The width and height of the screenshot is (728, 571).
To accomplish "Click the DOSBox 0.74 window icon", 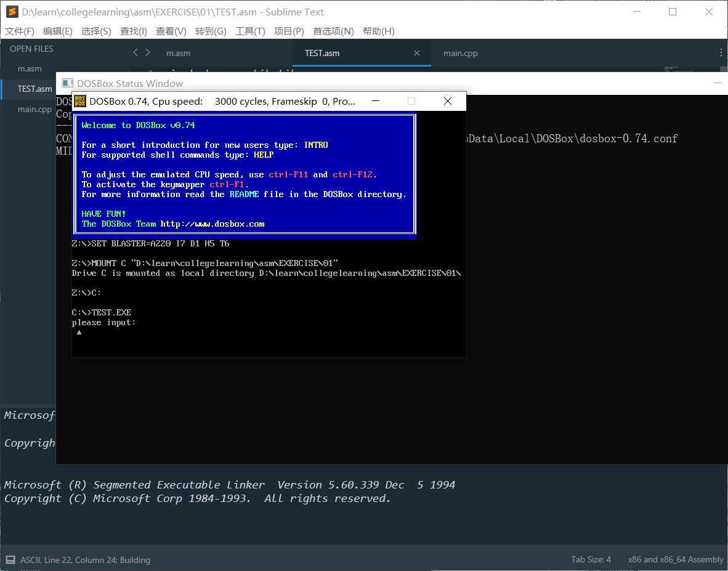I will (x=80, y=101).
